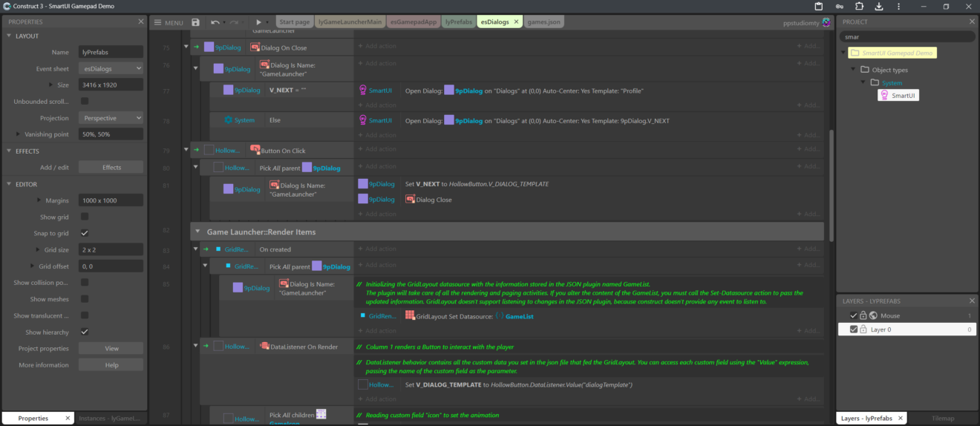Collapse the LAYOUT section

tap(9, 36)
